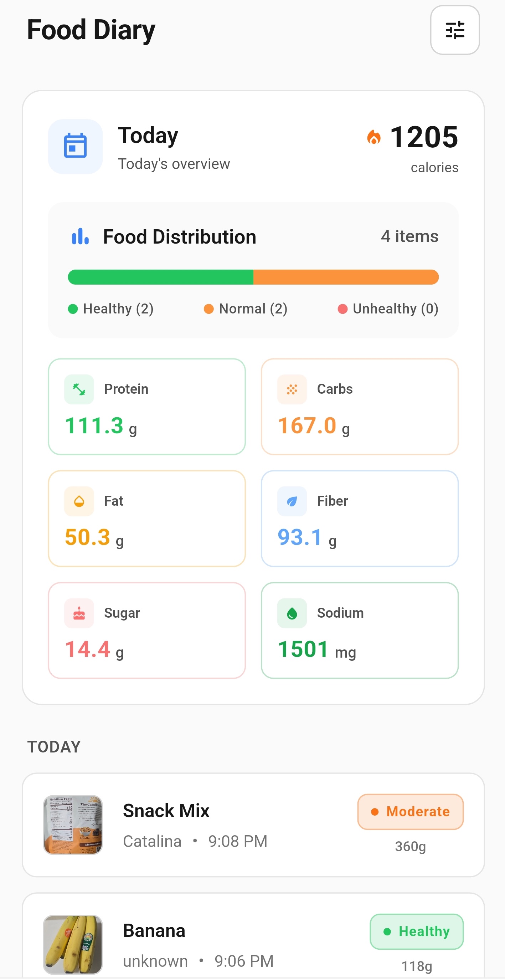This screenshot has width=505, height=980.
Task: Click the Carbs card icon
Action: point(291,389)
